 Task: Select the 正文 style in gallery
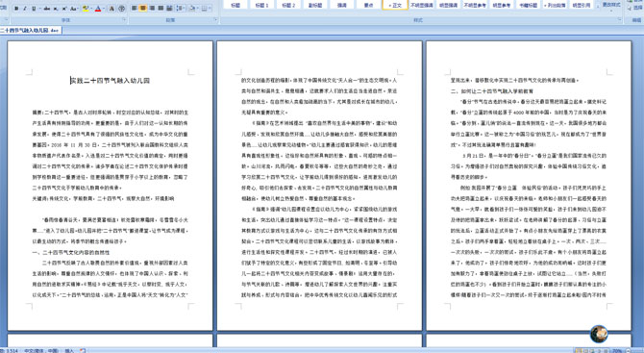click(395, 5)
